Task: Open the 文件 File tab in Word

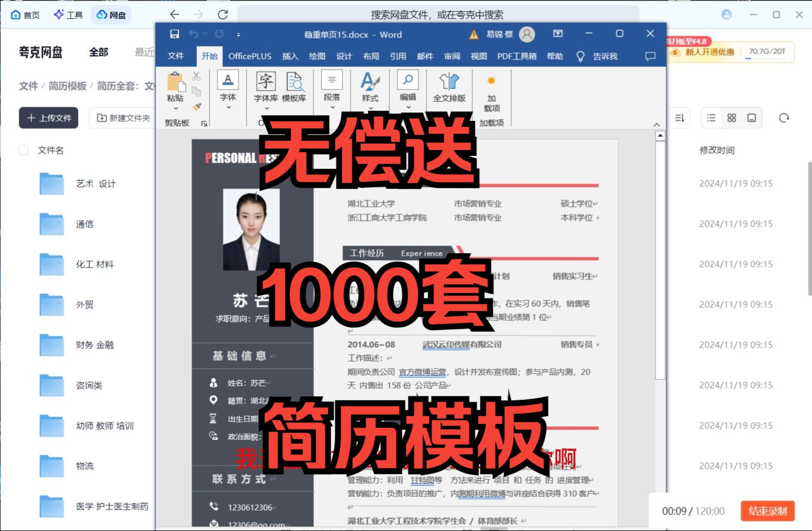Action: point(176,56)
